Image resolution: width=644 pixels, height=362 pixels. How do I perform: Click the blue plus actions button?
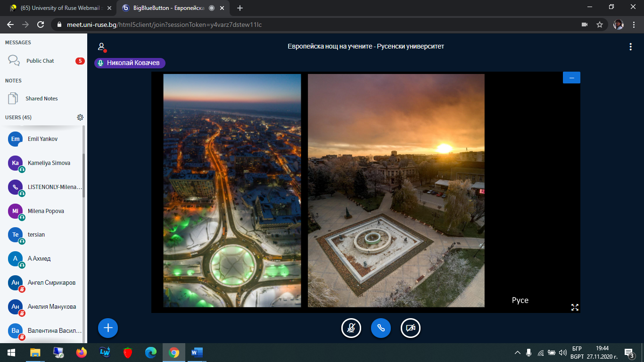[x=108, y=328]
